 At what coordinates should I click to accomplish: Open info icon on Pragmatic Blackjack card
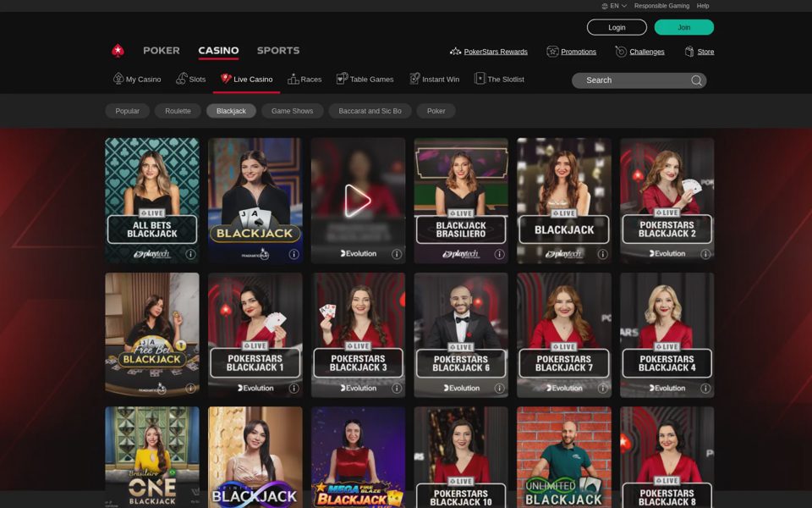294,254
